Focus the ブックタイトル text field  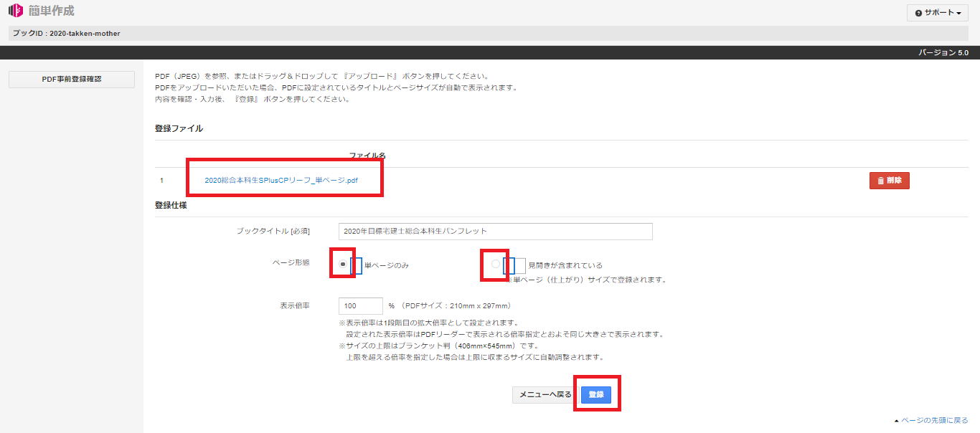(495, 231)
